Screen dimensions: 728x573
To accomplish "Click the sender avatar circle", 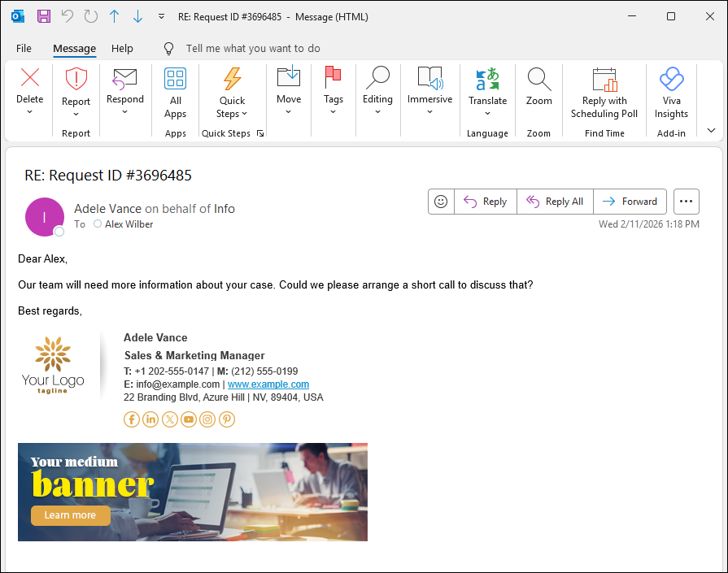I will pos(45,217).
